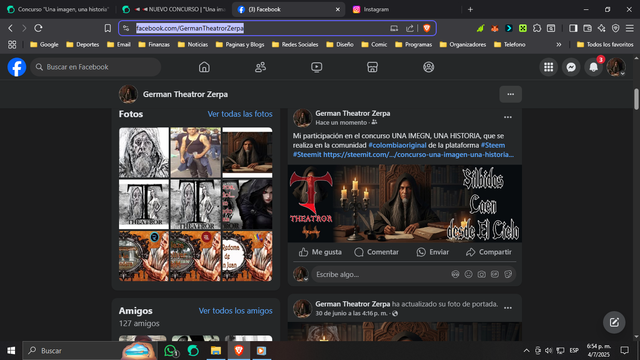Screen dimensions: 640x360
Task: Open the Redes Sociales bookmarks folder
Action: 295,44
